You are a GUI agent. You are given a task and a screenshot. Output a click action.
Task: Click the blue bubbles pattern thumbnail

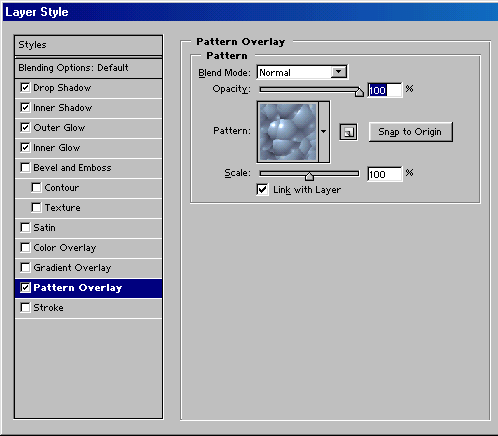click(288, 132)
